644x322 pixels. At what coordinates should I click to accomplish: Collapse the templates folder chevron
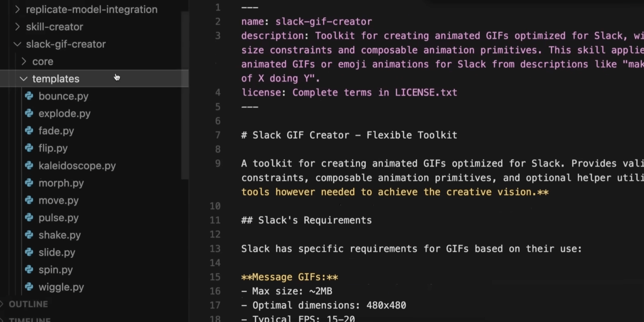pos(24,78)
